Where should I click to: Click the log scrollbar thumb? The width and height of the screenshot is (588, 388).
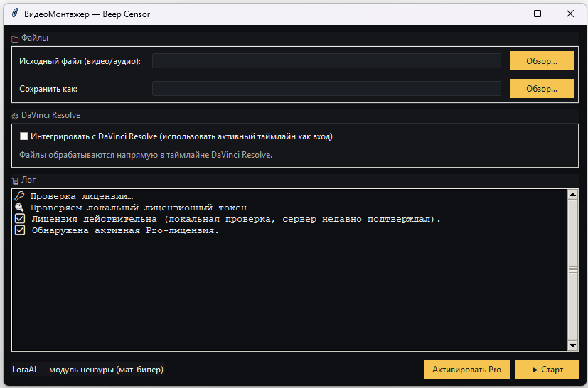point(572,270)
